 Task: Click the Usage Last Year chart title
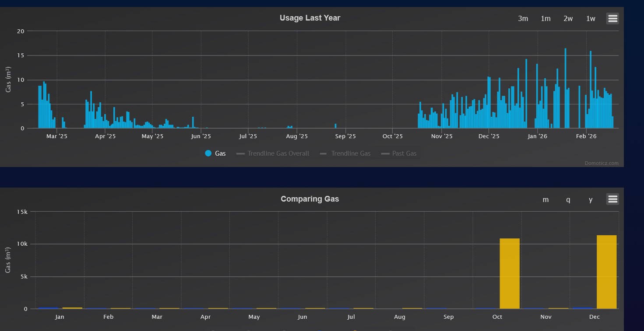(x=310, y=18)
